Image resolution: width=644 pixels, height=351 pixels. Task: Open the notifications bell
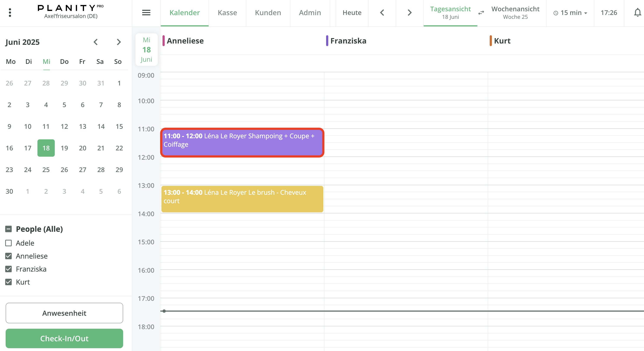[x=638, y=13]
